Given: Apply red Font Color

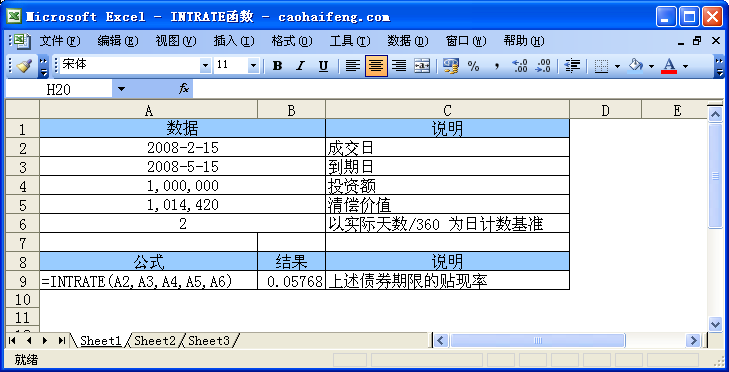Looking at the screenshot, I should click(669, 66).
